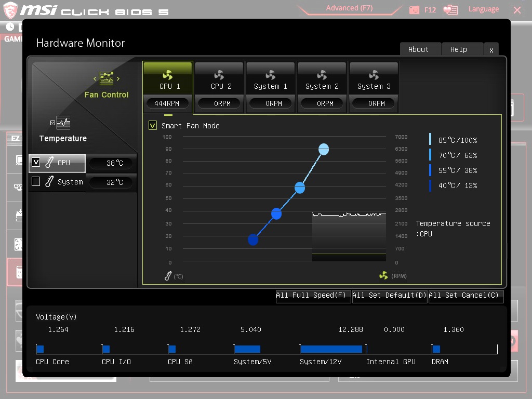
Task: Click the Temperature source CPU text
Action: (x=453, y=229)
